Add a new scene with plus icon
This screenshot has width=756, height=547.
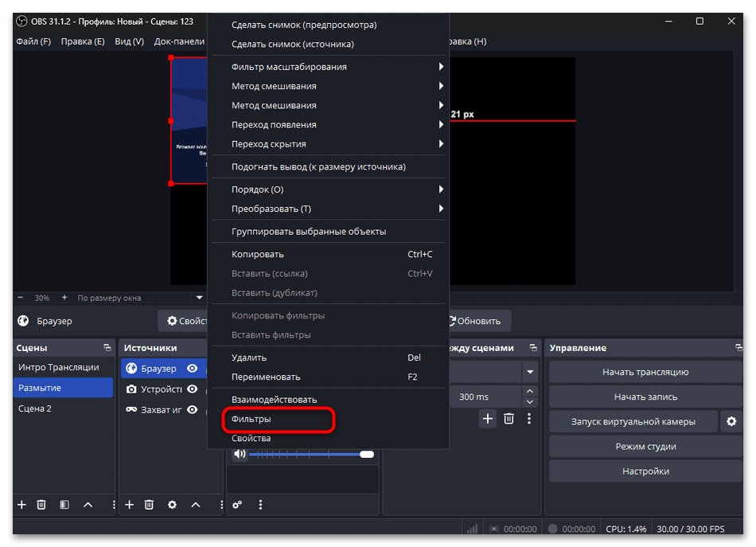point(21,505)
